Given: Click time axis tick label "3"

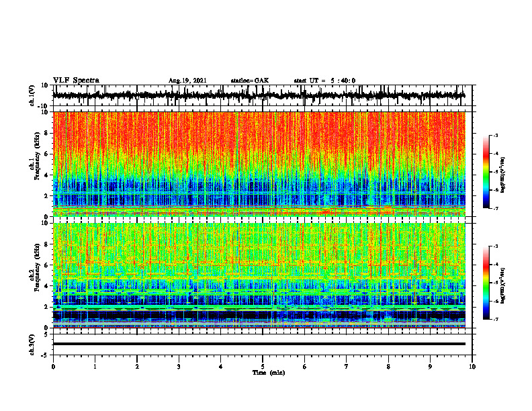Looking at the screenshot, I should point(179,367).
